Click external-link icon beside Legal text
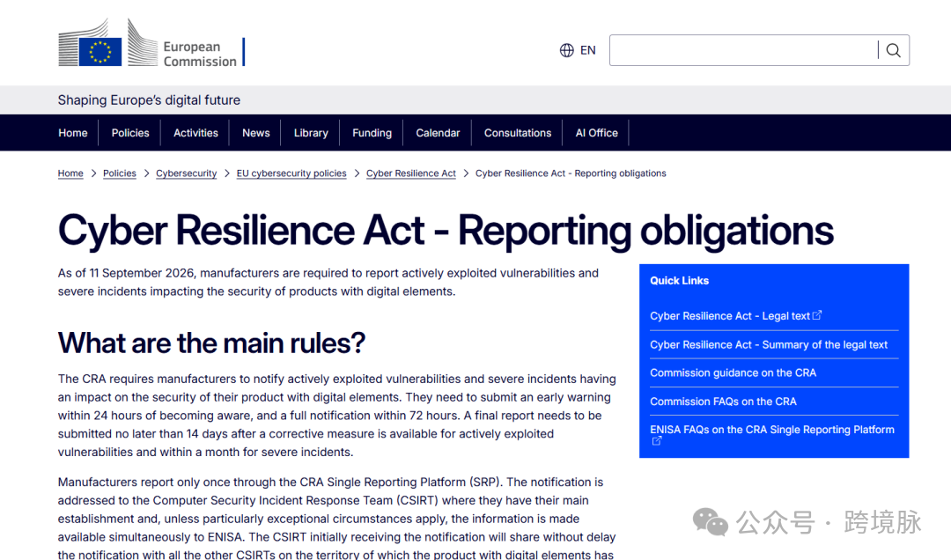The width and height of the screenshot is (951, 560). coord(817,315)
